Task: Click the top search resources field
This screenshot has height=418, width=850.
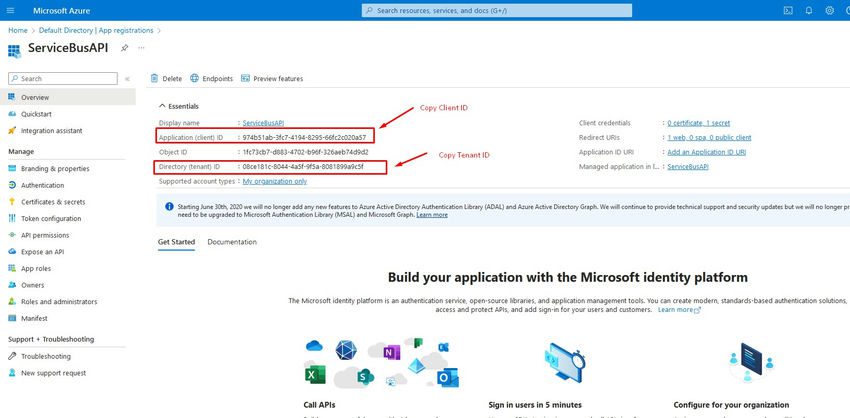Action: click(497, 10)
